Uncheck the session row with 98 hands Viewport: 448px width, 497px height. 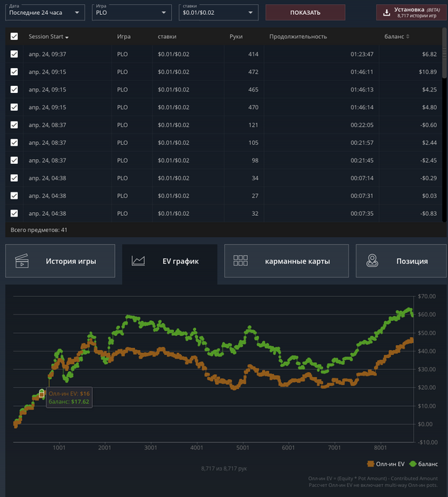[14, 160]
